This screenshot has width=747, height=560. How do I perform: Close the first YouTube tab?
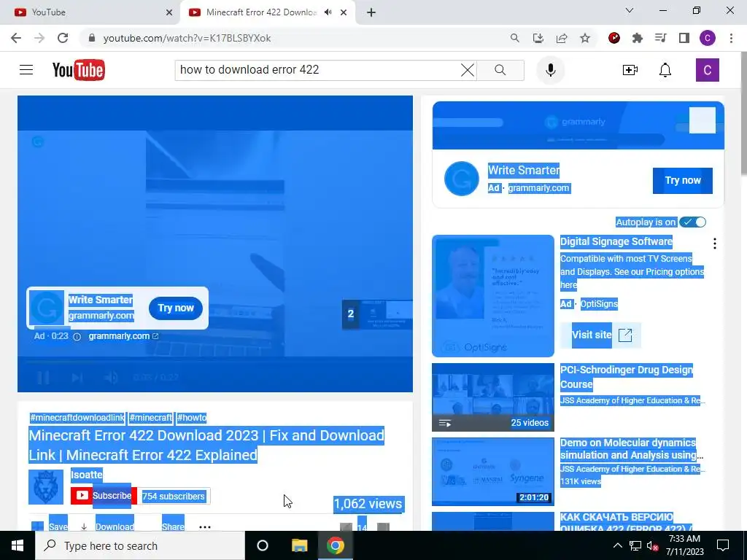[169, 12]
